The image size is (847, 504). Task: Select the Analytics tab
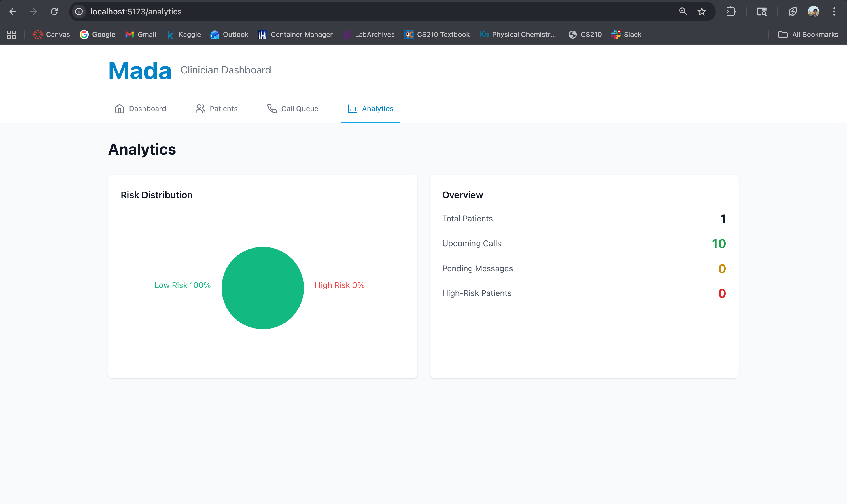click(370, 109)
